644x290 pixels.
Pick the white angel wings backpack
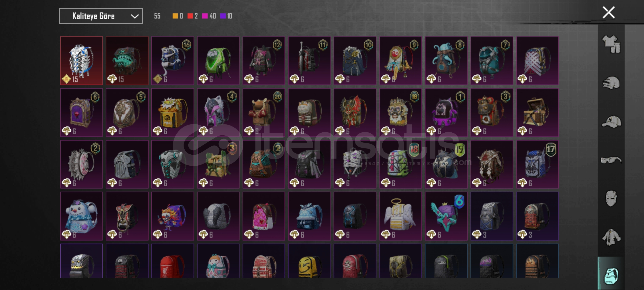[401, 216]
